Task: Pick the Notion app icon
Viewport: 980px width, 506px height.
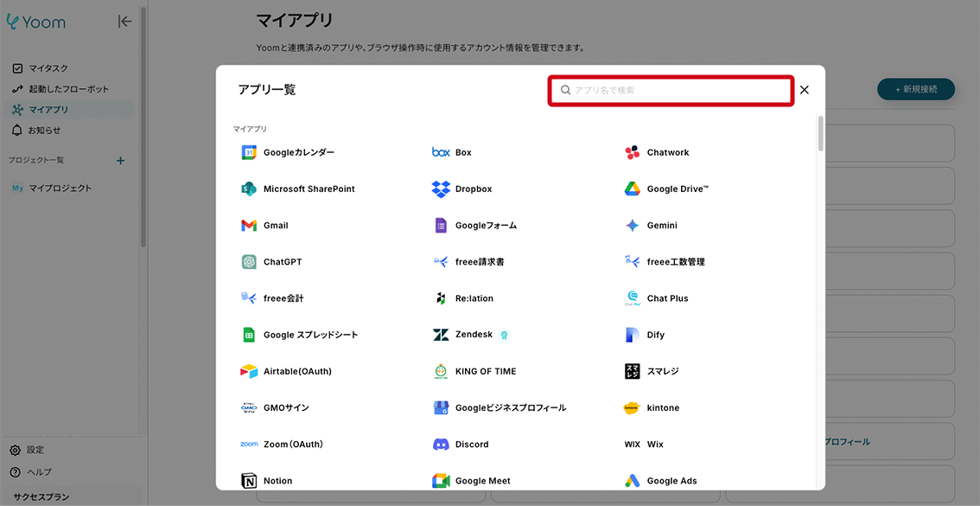Action: (x=249, y=481)
